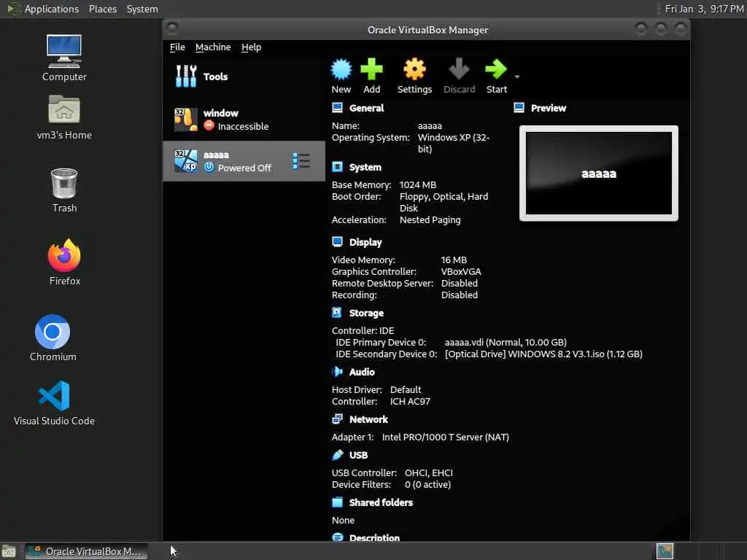Click the 'ICH AC97' audio controller value
Image resolution: width=747 pixels, height=560 pixels.
[410, 402]
